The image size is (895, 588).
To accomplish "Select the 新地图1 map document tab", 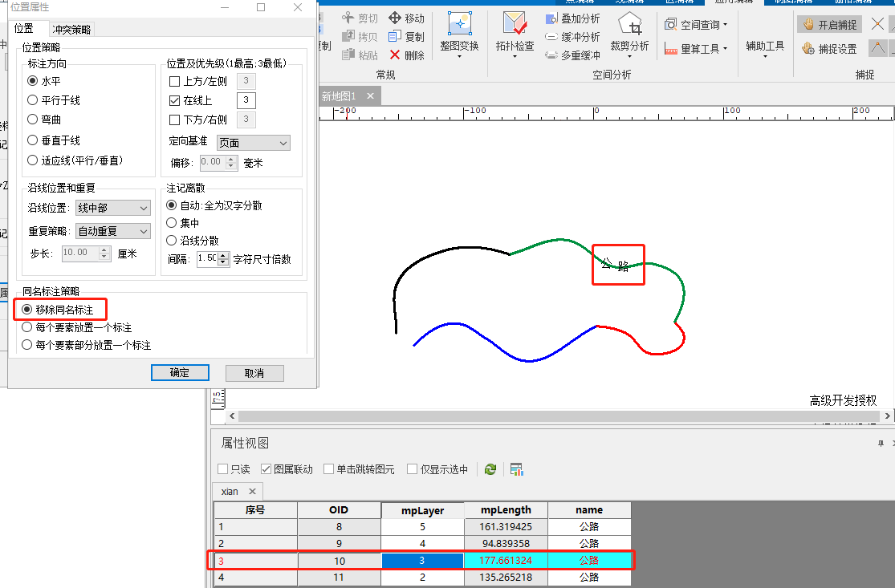I will coord(339,96).
